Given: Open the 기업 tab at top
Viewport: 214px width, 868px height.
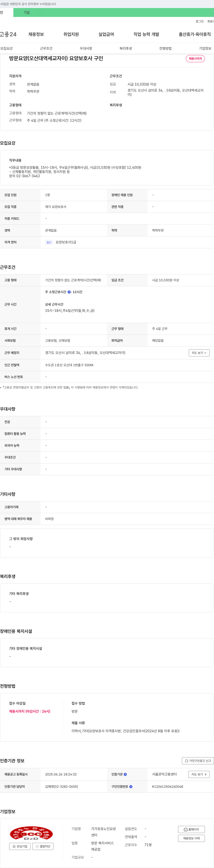Looking at the screenshot, I should 27,12.
